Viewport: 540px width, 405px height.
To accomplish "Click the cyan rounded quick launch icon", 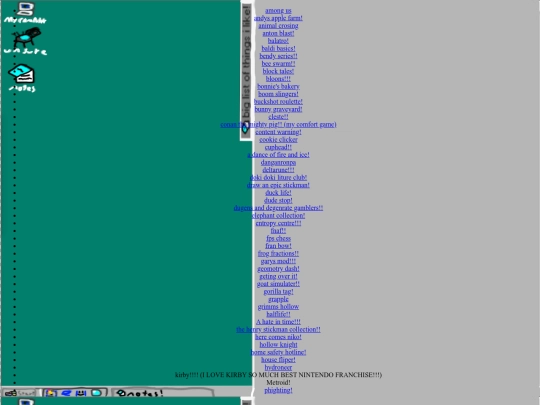I will click(x=96, y=393).
